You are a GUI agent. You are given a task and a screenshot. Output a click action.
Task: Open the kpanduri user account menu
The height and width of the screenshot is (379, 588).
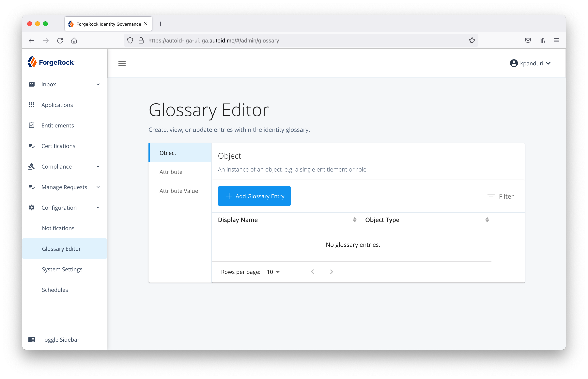click(530, 63)
